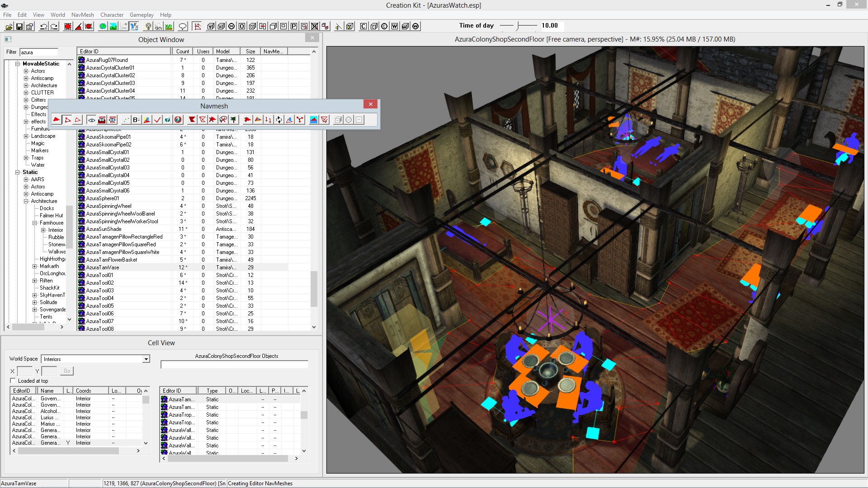
Task: Expand the Landscape tree node
Action: (x=26, y=136)
